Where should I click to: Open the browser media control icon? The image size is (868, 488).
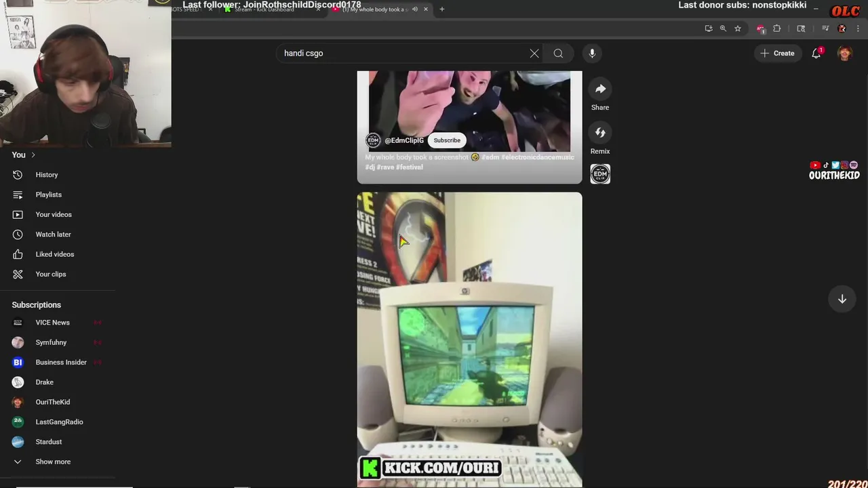(x=825, y=28)
